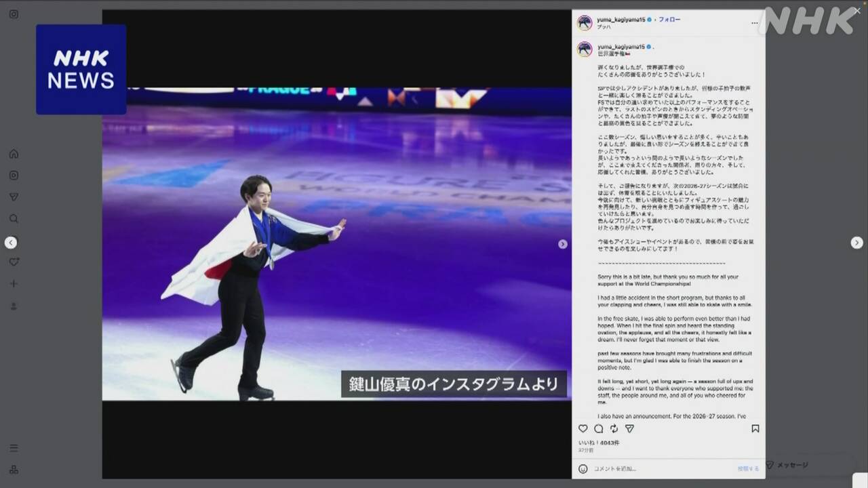Open Search with the magnifier icon
The image size is (868, 488).
tap(14, 219)
